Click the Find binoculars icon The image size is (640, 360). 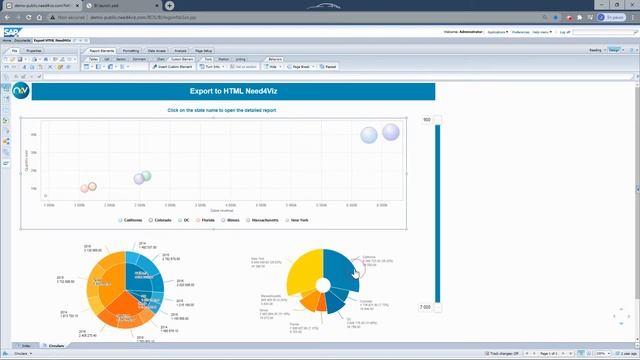(46, 60)
